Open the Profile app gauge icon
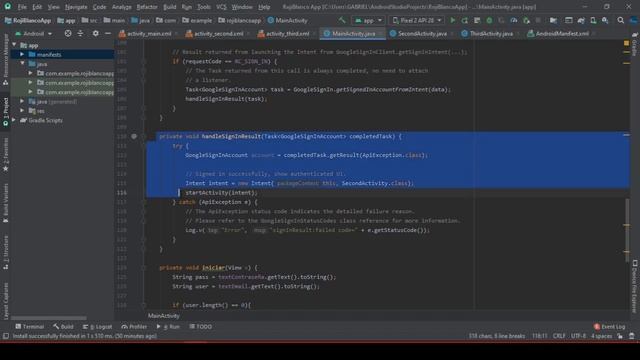This screenshot has width=640, height=360. click(514, 20)
